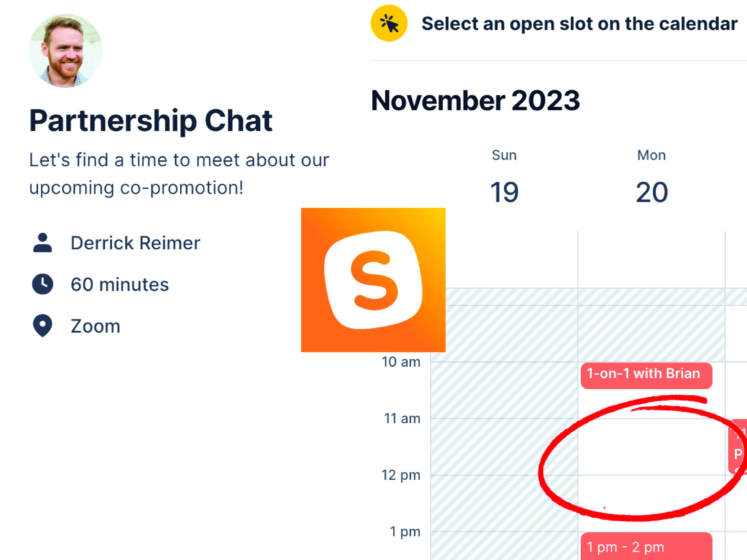Select the Sun 19 day header
Image resolution: width=747 pixels, height=560 pixels.
coord(504,176)
